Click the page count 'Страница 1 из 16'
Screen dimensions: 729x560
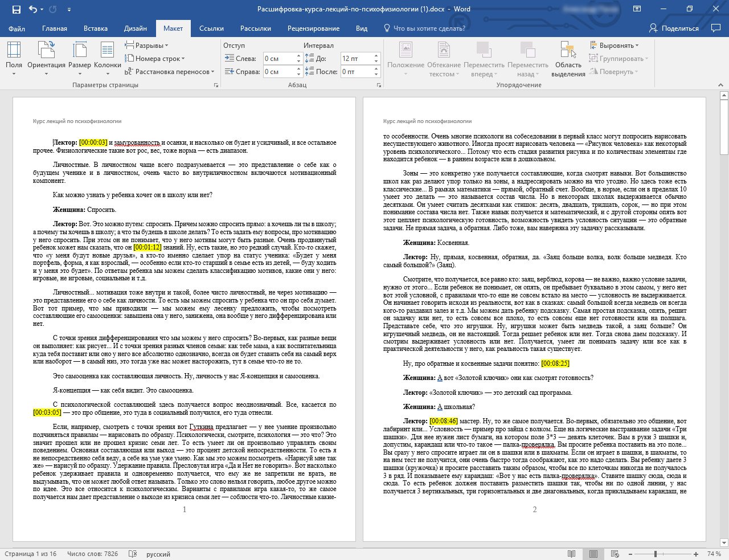coord(30,554)
